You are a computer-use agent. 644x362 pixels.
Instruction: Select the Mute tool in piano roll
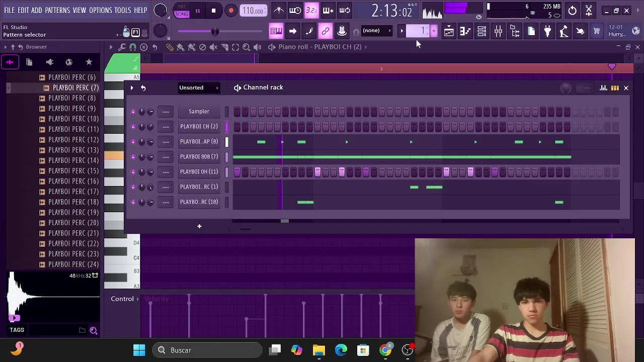tap(213, 47)
